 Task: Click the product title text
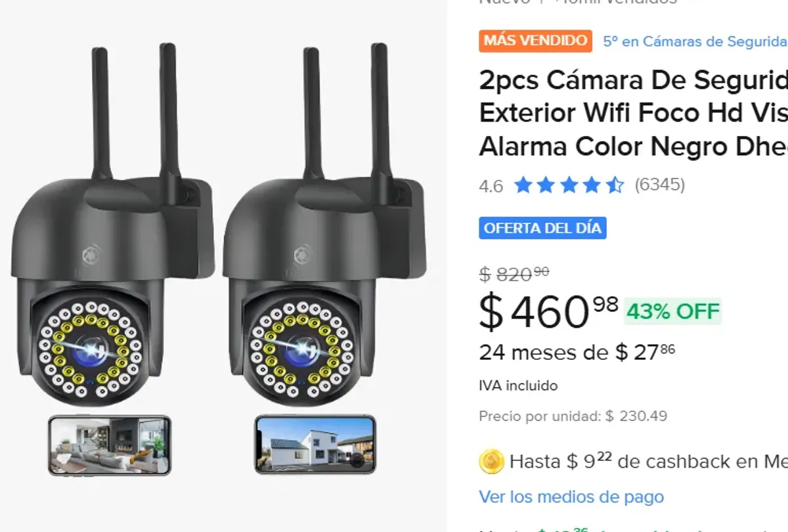pyautogui.click(x=630, y=112)
